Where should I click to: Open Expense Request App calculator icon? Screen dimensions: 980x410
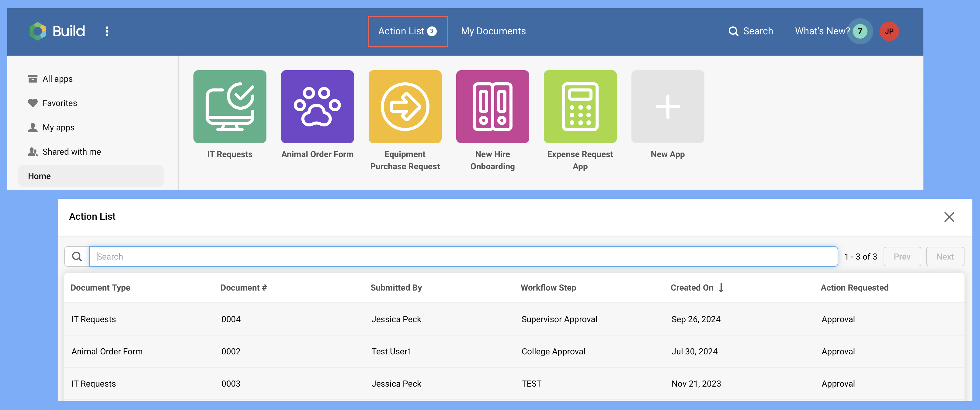[580, 107]
